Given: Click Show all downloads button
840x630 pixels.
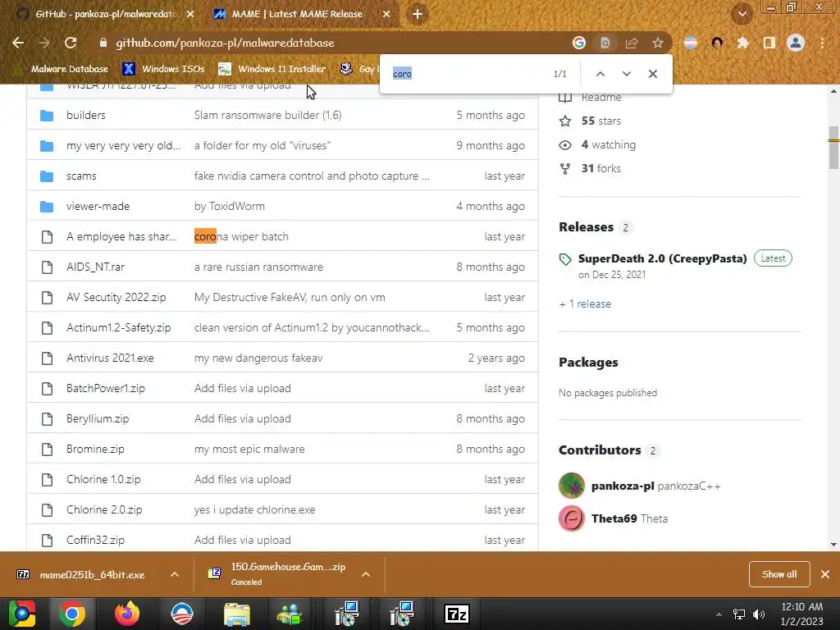Looking at the screenshot, I should pos(779,574).
